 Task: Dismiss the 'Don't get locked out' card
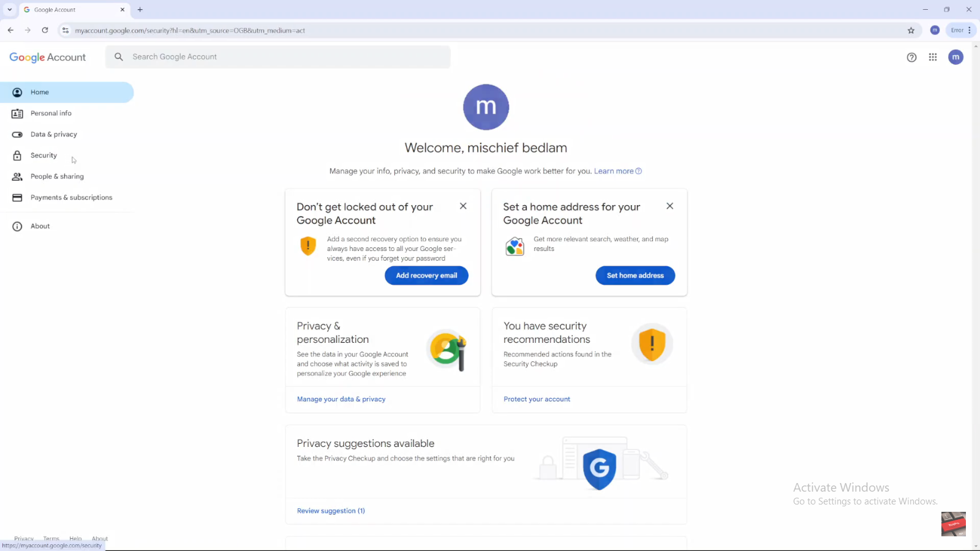[463, 206]
